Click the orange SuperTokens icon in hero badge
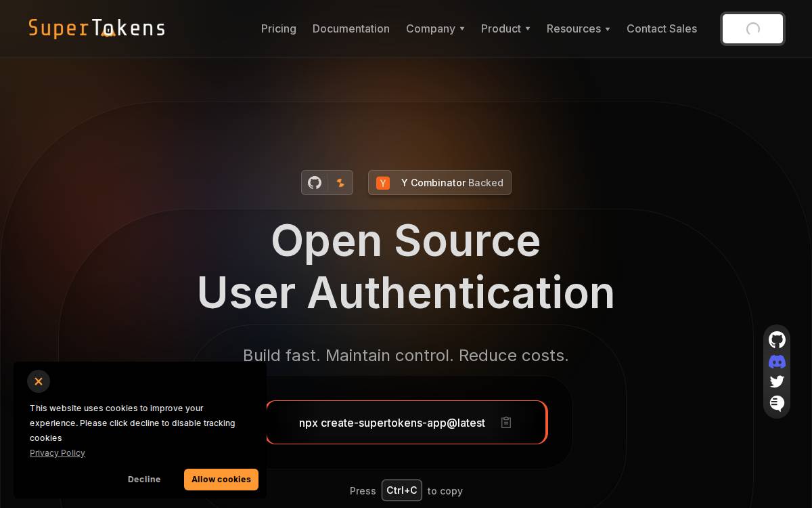812x508 pixels. click(340, 183)
